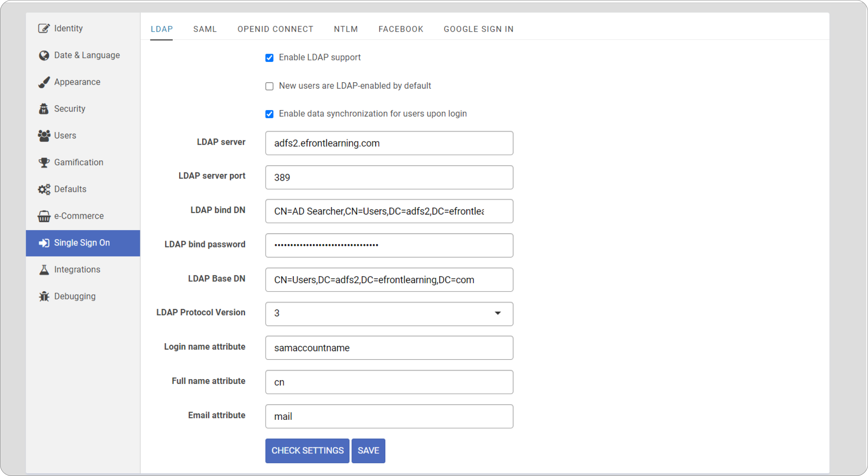The image size is (868, 476).
Task: Click the Single Sign On arrow icon
Action: pos(44,243)
